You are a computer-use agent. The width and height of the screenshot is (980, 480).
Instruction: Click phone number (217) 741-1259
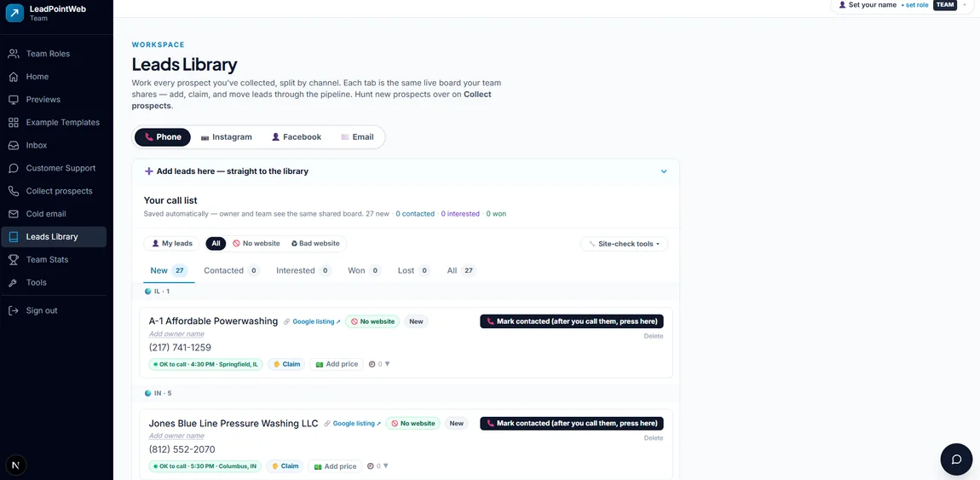(x=180, y=348)
